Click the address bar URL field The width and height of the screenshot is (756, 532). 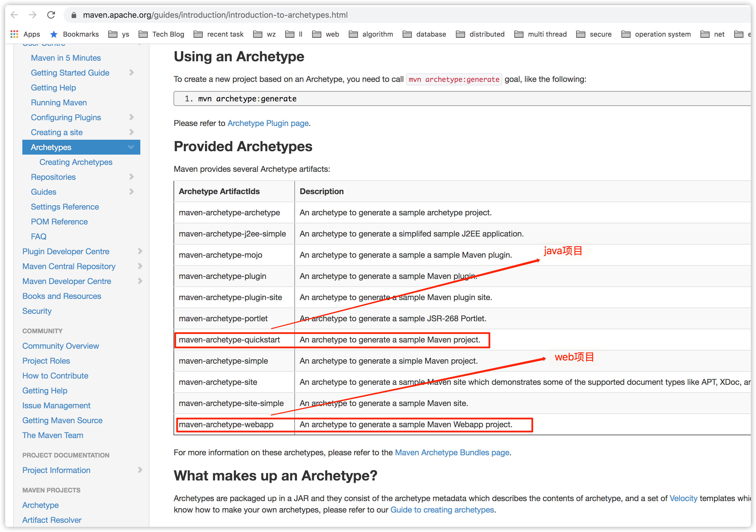(215, 15)
